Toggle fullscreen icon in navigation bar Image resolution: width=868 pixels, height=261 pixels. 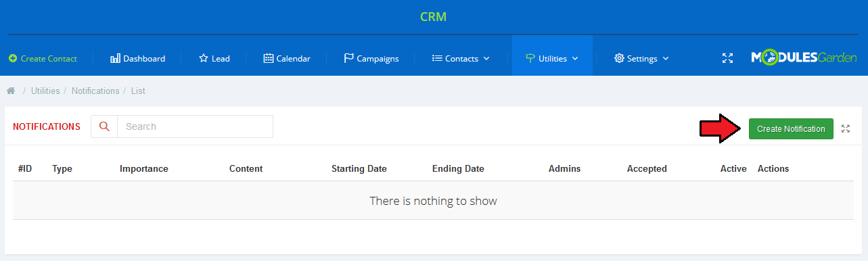click(727, 58)
